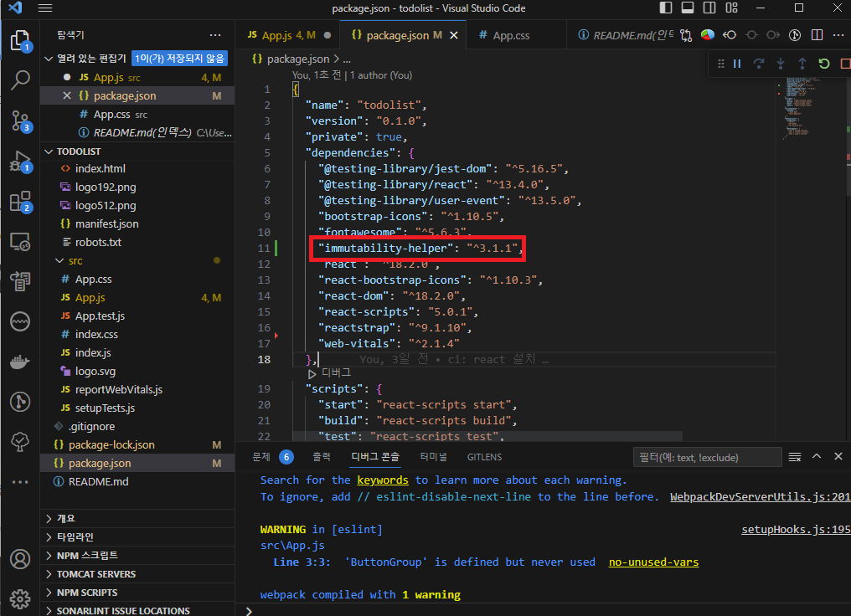The width and height of the screenshot is (851, 616).
Task: Expand the 개요 outline section
Action: pyautogui.click(x=138, y=518)
